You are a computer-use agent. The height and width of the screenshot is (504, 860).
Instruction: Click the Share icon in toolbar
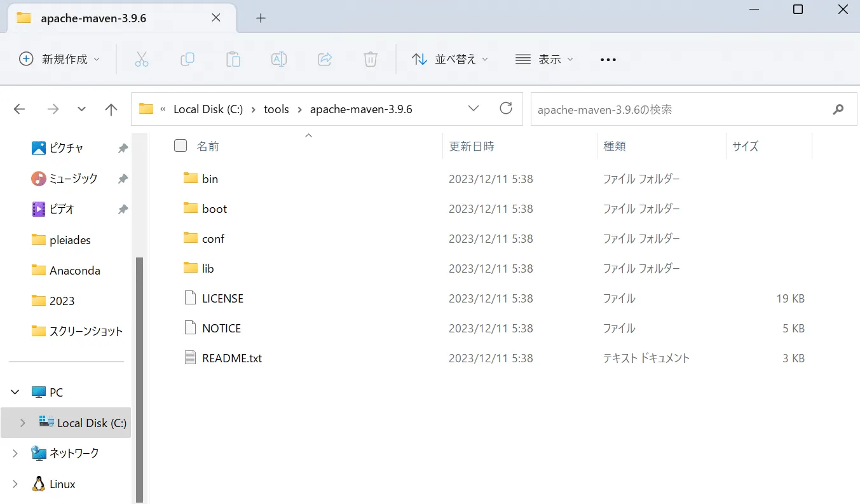325,59
